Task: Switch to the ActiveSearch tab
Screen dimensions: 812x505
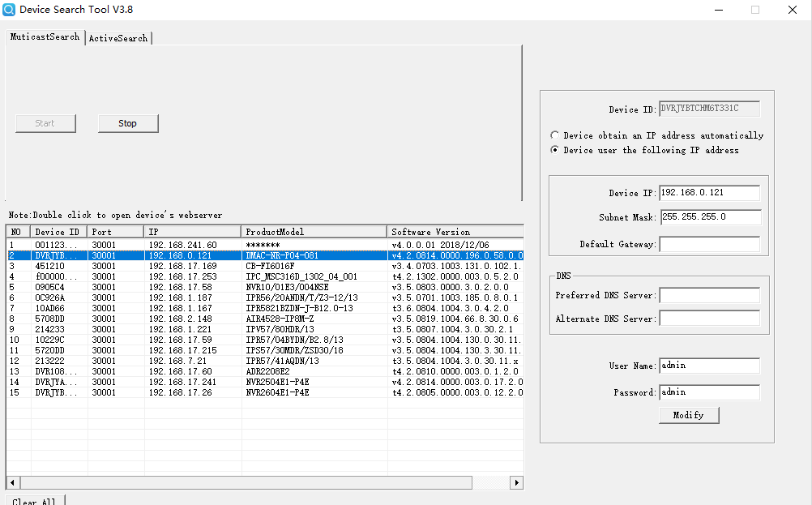Action: click(118, 38)
